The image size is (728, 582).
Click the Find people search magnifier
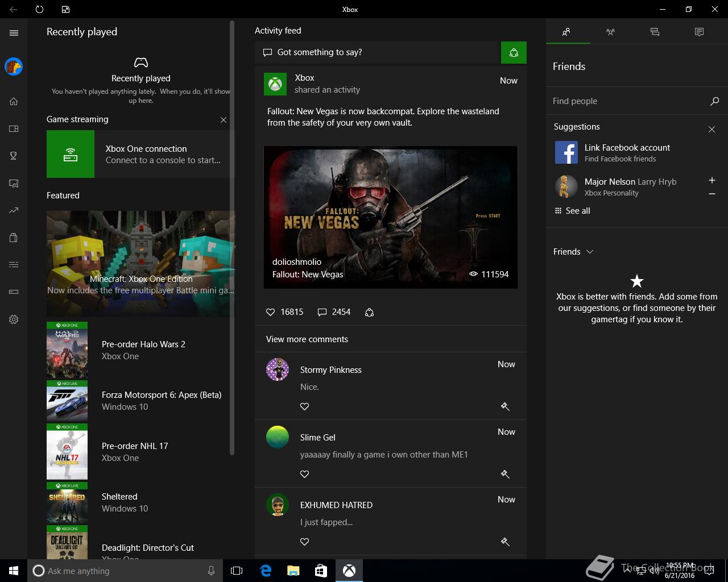point(714,101)
